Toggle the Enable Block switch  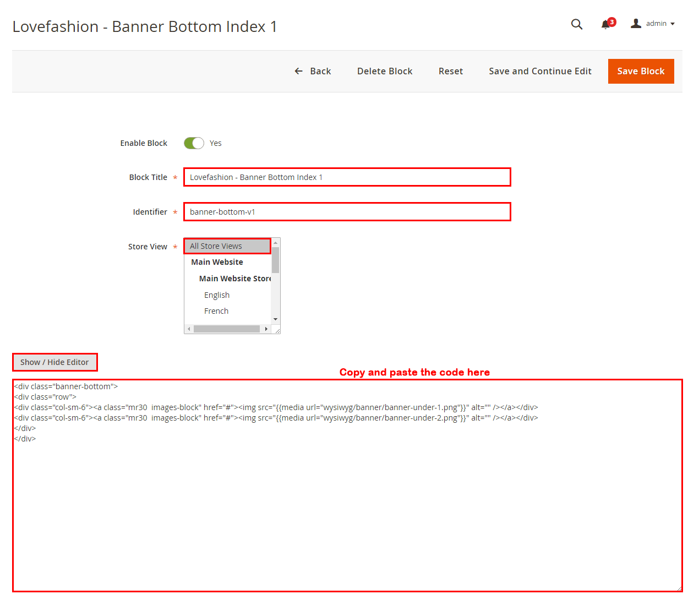coord(194,143)
